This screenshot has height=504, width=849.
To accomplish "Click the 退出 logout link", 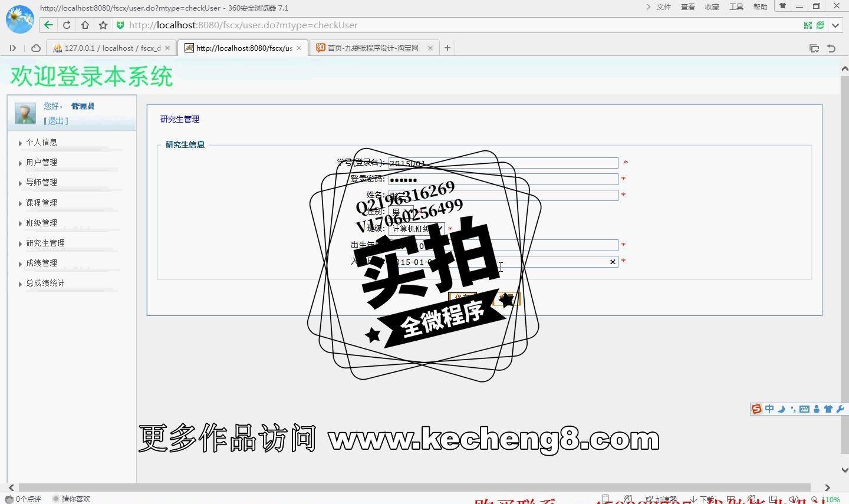I will point(56,121).
